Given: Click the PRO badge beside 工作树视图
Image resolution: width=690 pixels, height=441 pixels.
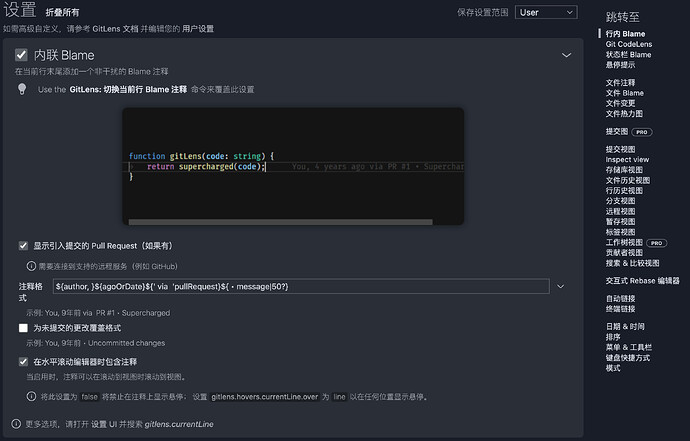Looking at the screenshot, I should point(657,243).
